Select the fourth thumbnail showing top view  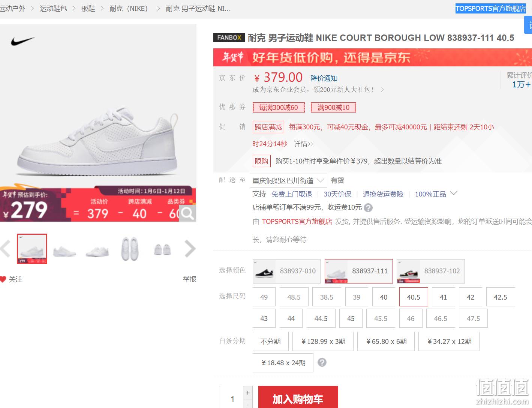point(130,249)
